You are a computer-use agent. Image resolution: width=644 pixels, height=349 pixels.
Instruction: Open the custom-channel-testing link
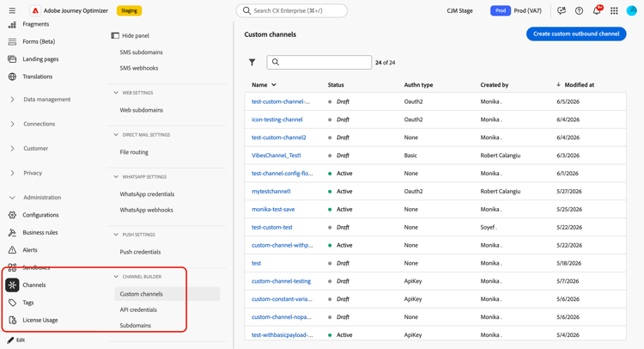coord(282,281)
